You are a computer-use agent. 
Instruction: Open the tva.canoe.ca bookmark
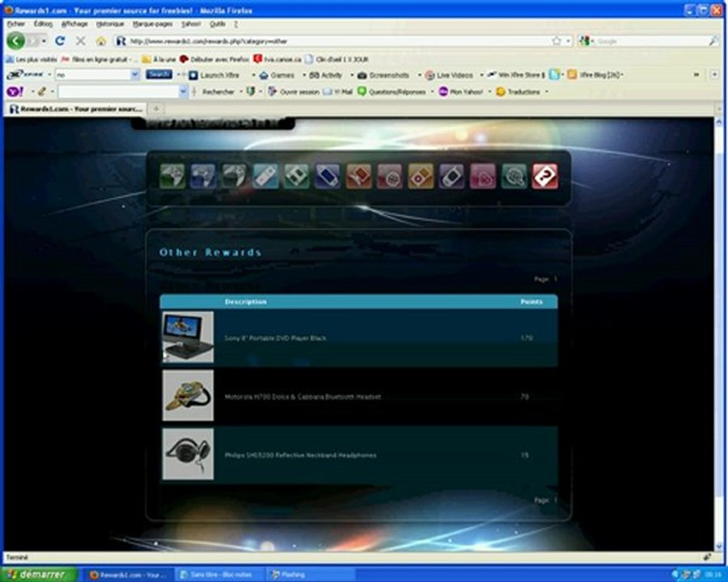click(277, 59)
